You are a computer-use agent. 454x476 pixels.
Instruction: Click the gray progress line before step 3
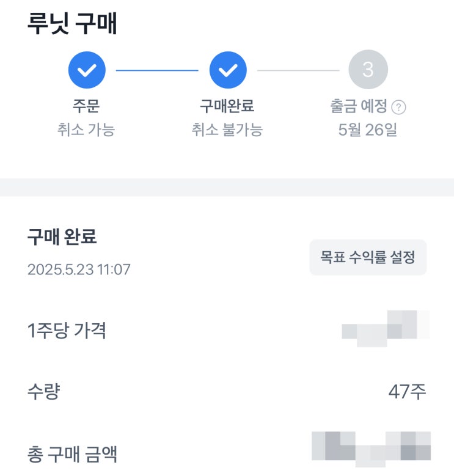298,70
